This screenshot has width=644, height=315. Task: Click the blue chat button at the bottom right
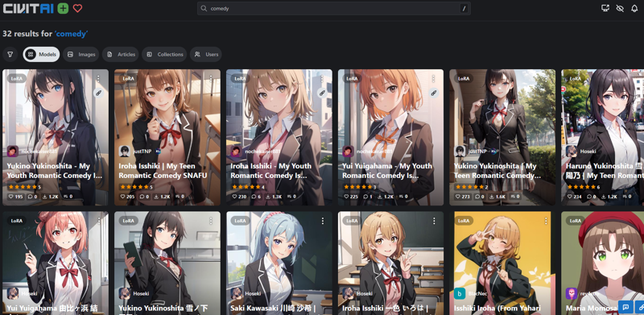click(x=625, y=307)
